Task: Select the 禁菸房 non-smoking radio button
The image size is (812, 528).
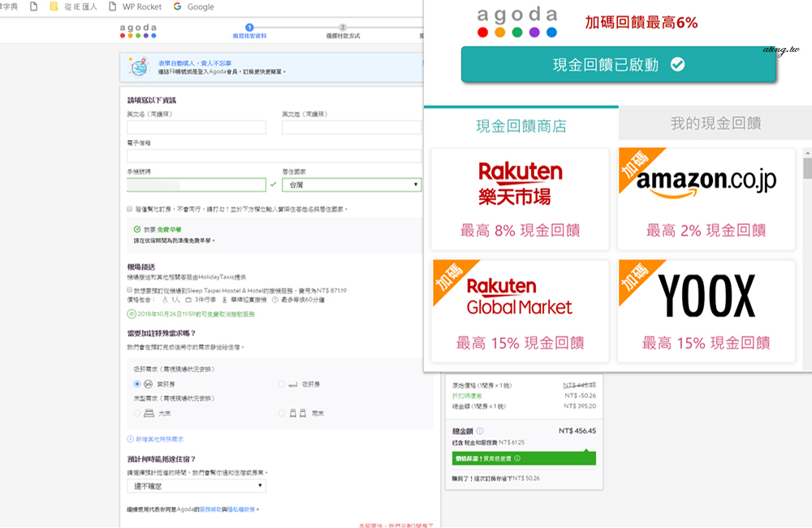Action: click(136, 383)
